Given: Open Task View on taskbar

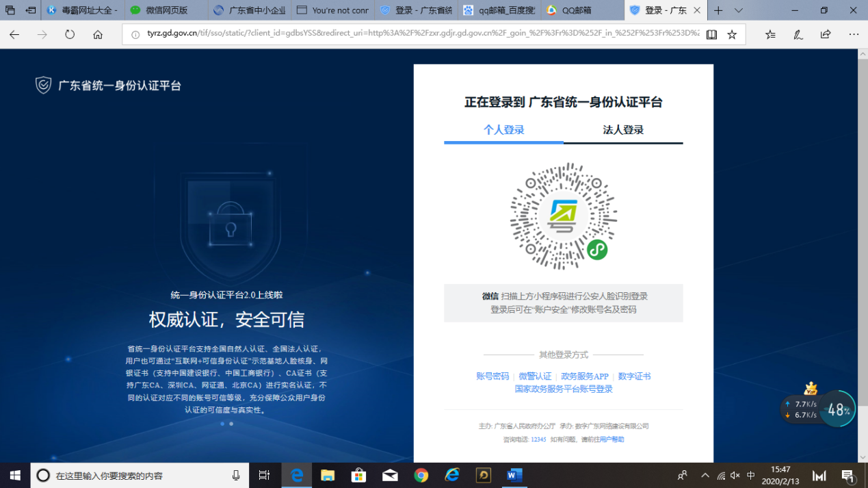Looking at the screenshot, I should click(264, 475).
